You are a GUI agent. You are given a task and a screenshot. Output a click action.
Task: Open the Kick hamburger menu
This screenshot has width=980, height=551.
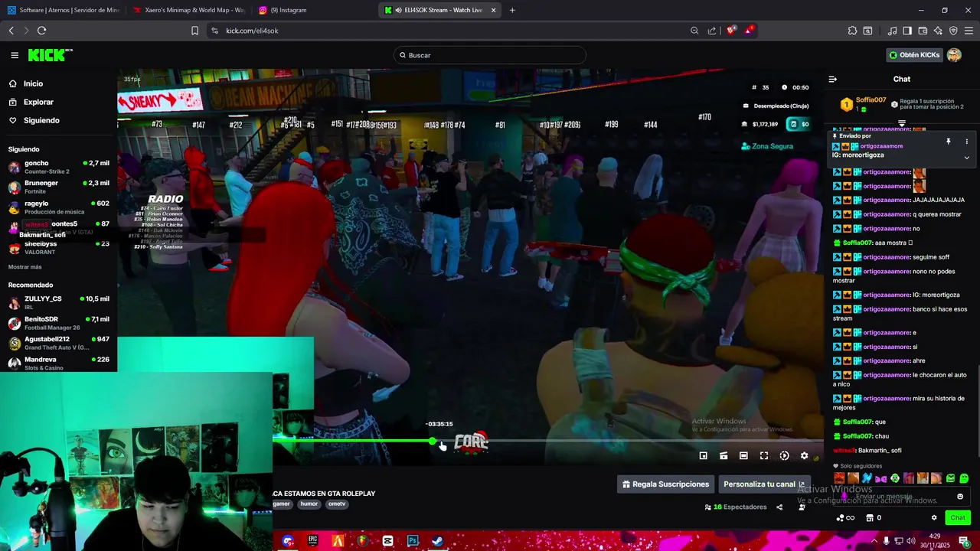(15, 55)
